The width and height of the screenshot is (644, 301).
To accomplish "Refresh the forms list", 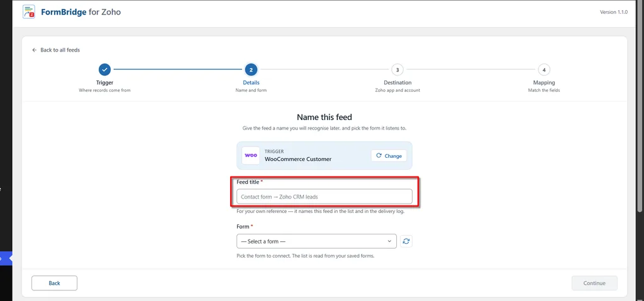I will point(406,241).
